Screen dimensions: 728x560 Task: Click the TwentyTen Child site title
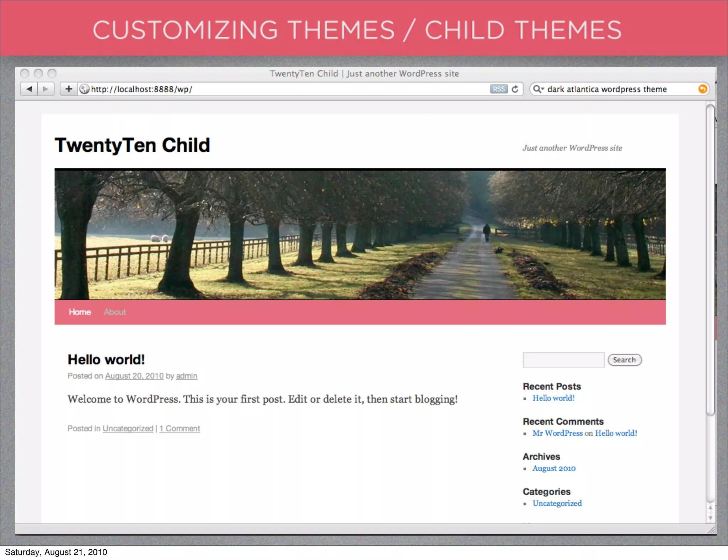pos(132,145)
